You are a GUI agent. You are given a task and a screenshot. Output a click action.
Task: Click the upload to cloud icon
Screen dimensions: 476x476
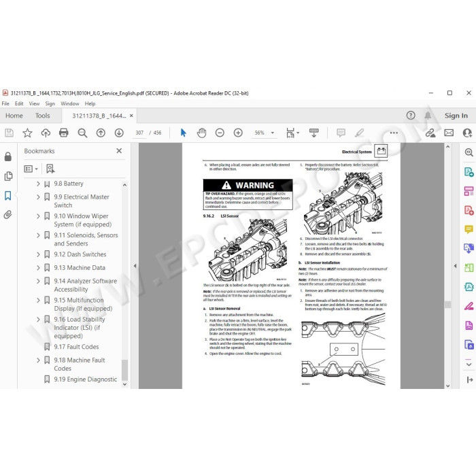[x=46, y=133]
